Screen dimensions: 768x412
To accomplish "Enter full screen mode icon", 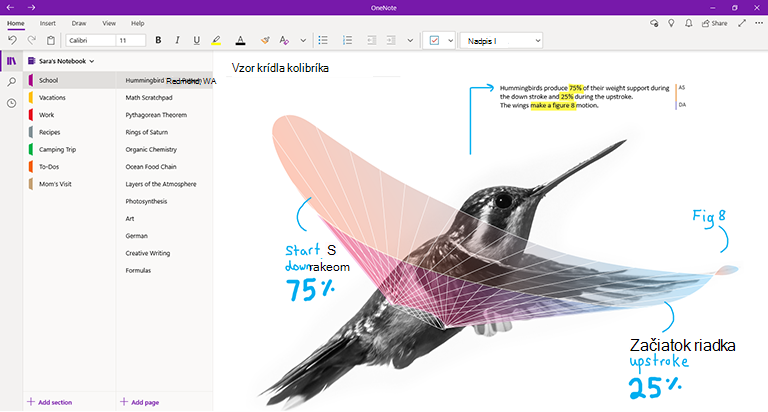I will pos(742,23).
